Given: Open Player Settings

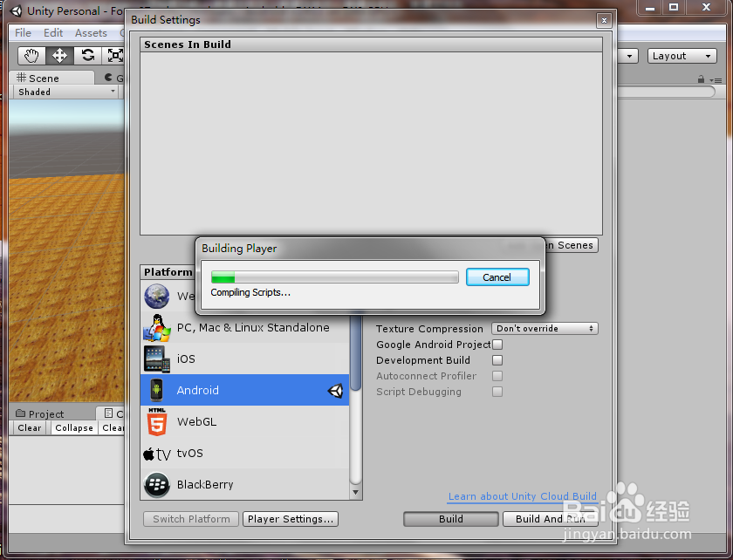Looking at the screenshot, I should pyautogui.click(x=291, y=519).
